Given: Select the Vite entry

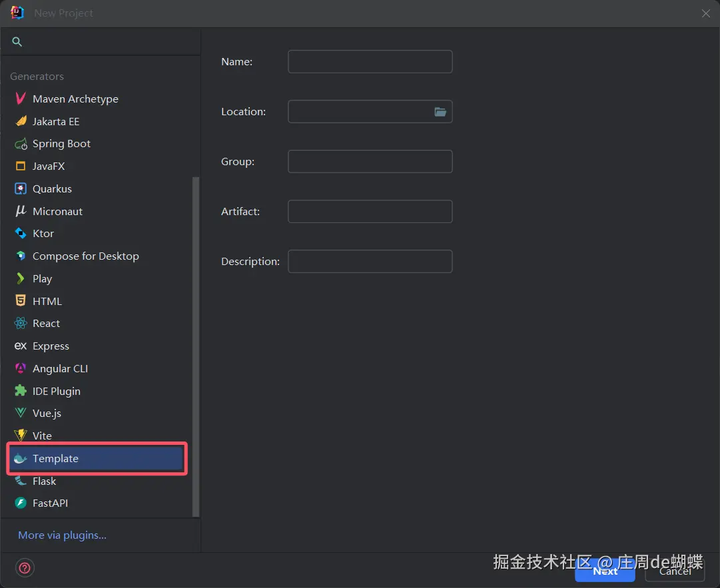Looking at the screenshot, I should pyautogui.click(x=97, y=436).
